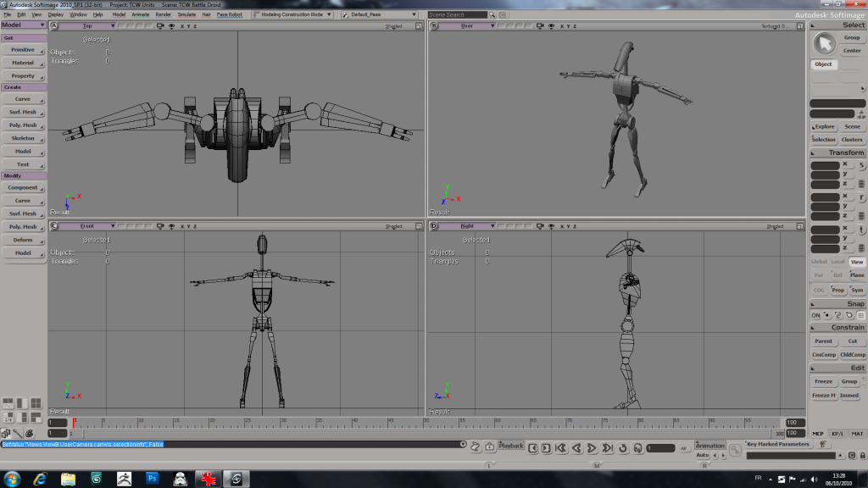Image resolution: width=868 pixels, height=488 pixels.
Task: Open the User view selector dropdown
Action: click(x=467, y=26)
